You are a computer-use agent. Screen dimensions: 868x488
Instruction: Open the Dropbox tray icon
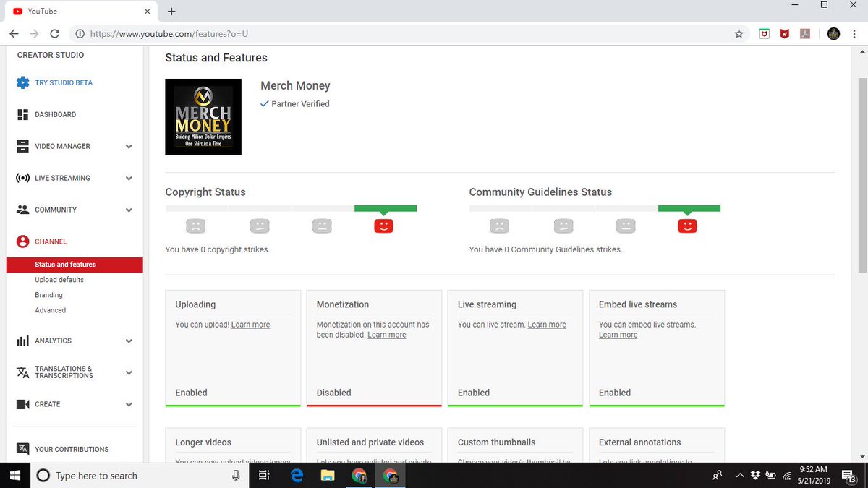[x=755, y=475]
